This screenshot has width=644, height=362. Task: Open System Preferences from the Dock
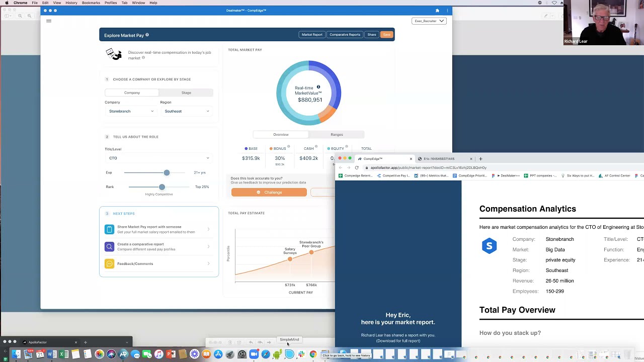tap(242, 355)
